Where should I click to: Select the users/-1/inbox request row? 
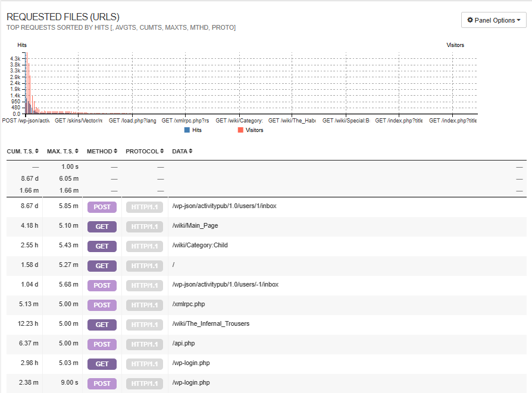(225, 284)
